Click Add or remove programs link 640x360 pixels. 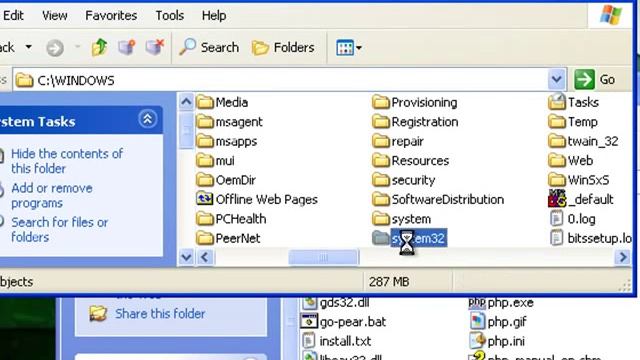click(52, 195)
